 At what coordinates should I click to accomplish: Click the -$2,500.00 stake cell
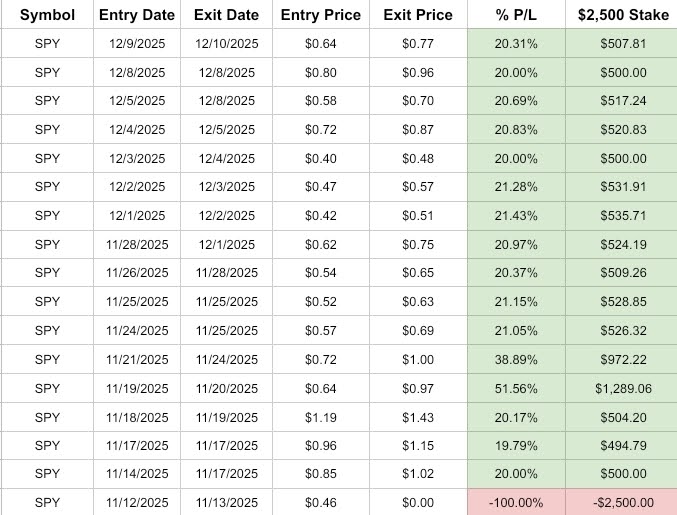pos(620,502)
